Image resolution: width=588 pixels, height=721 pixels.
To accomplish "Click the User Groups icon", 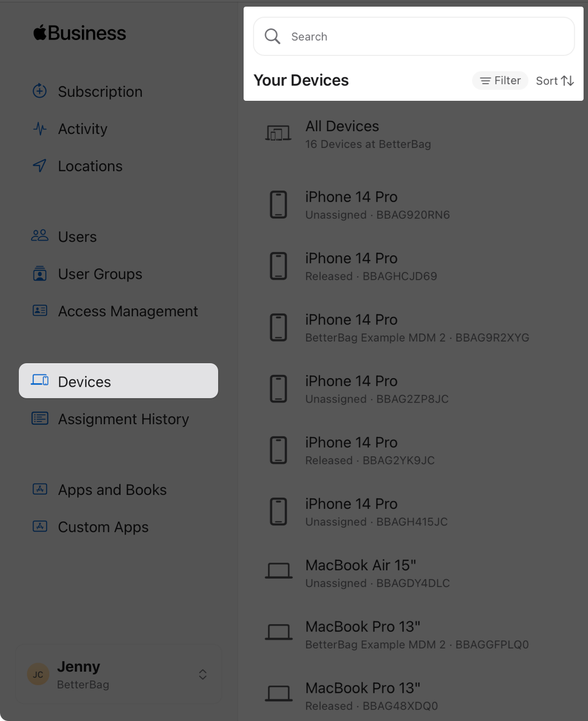I will [x=40, y=274].
